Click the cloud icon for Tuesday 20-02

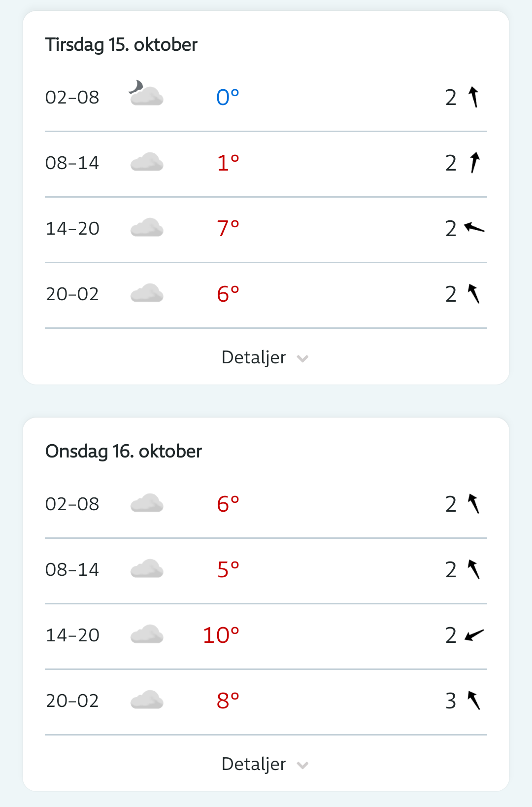coord(147,293)
